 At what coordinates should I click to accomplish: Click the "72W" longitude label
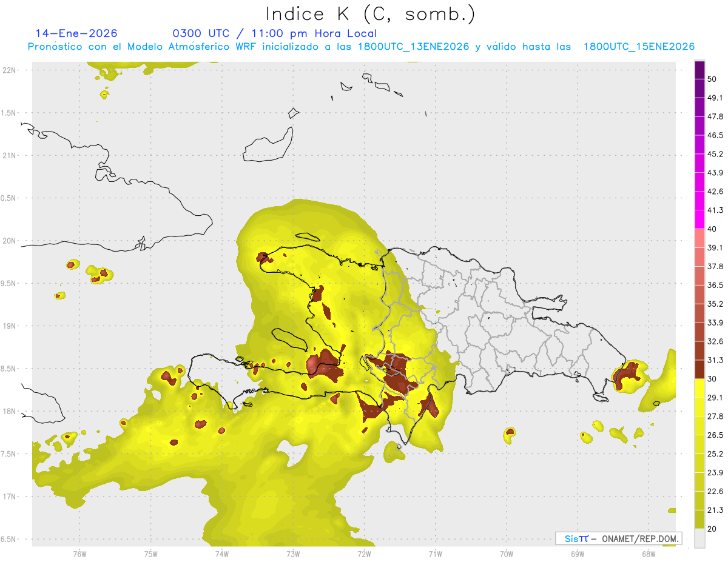[363, 554]
